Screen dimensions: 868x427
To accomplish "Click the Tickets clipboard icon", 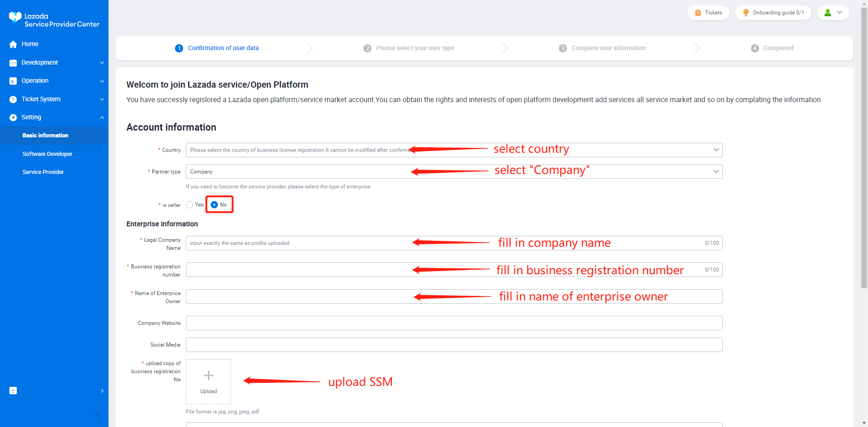I will (698, 13).
